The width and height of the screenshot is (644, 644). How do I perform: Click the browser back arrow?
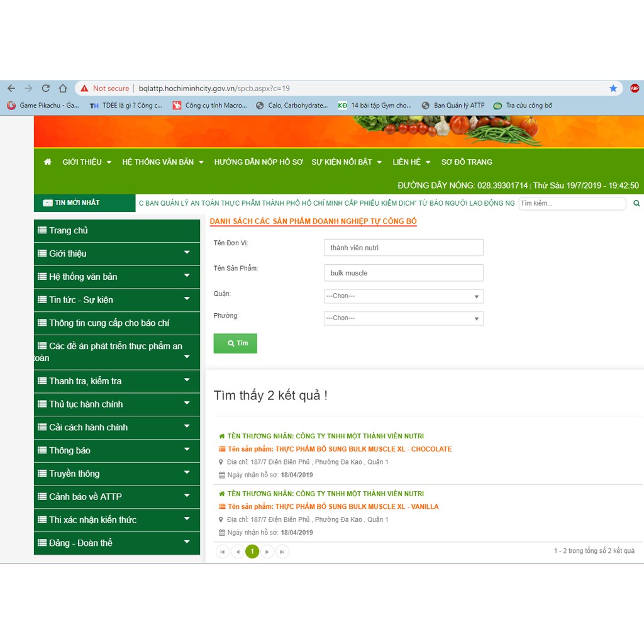coord(11,89)
